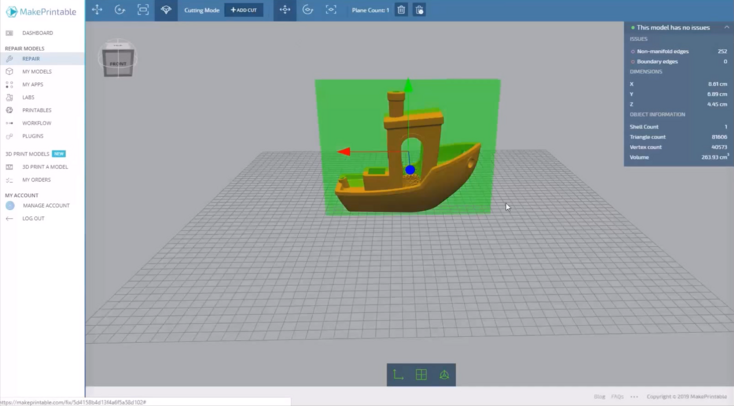
Task: Click the footer more options dots
Action: coord(634,397)
